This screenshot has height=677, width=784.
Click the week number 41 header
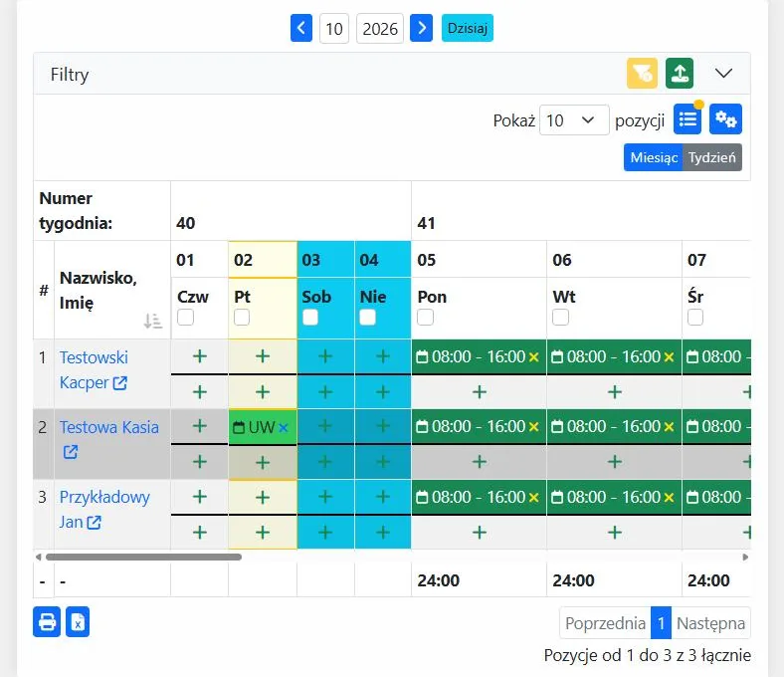[427, 223]
